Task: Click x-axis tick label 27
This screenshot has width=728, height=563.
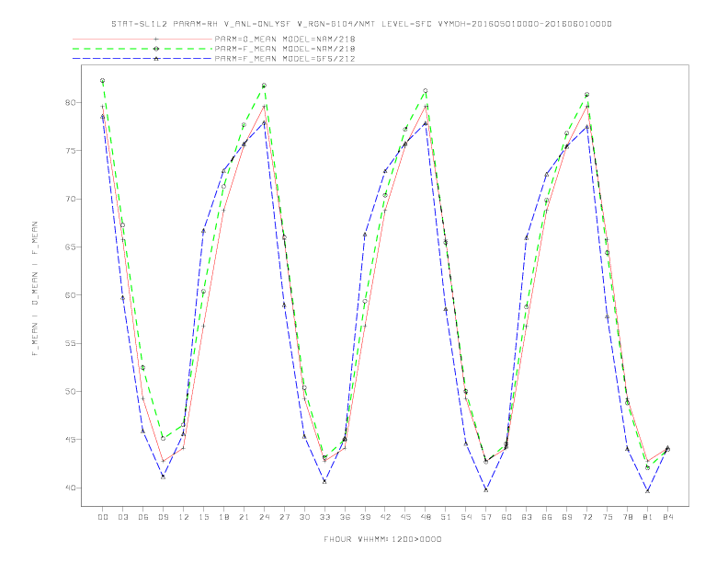Action: pyautogui.click(x=284, y=517)
